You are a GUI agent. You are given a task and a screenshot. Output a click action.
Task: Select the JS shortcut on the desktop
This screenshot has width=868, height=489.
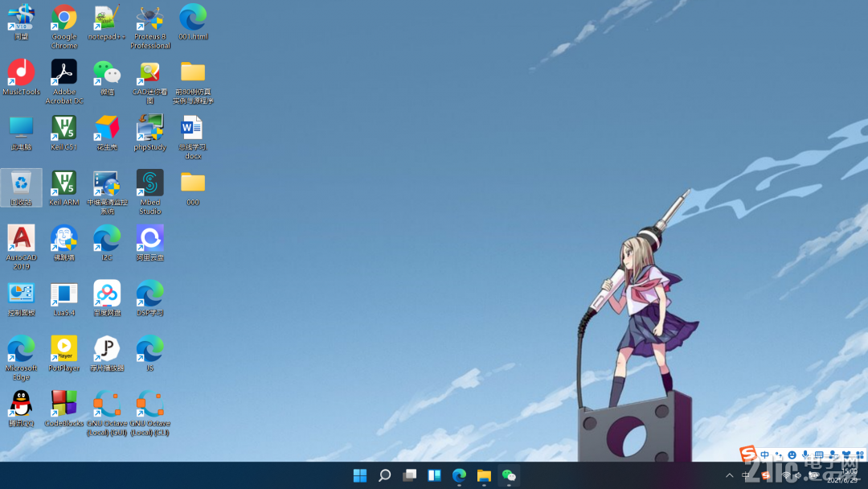point(150,353)
